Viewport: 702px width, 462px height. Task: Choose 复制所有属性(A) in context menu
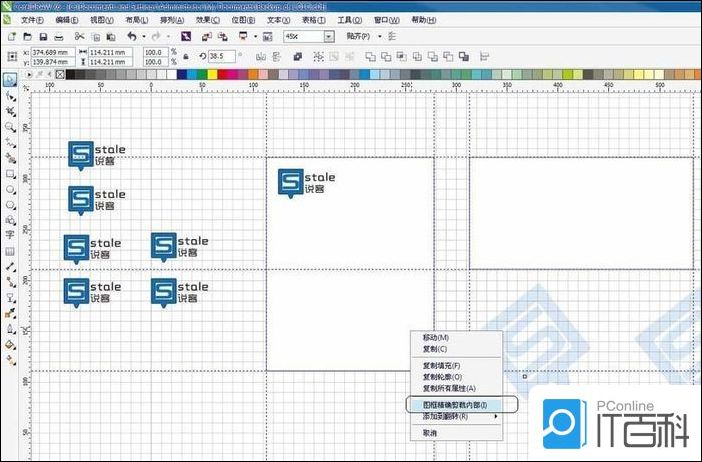456,388
